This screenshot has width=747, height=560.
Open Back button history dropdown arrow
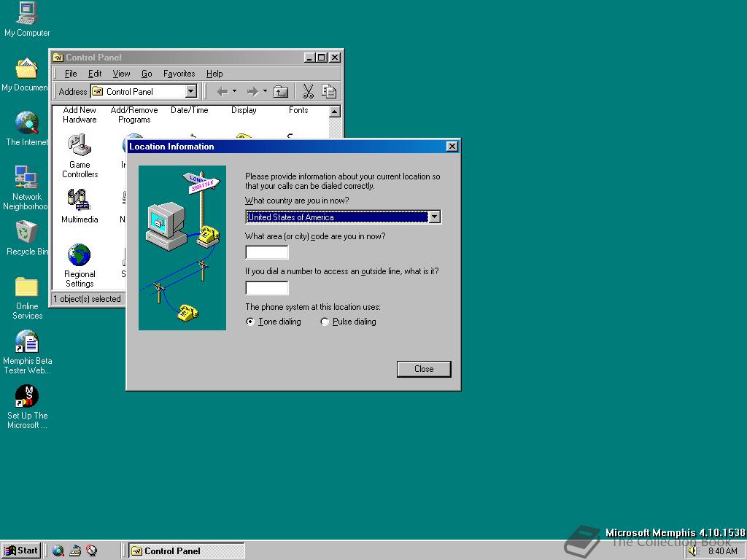point(234,91)
